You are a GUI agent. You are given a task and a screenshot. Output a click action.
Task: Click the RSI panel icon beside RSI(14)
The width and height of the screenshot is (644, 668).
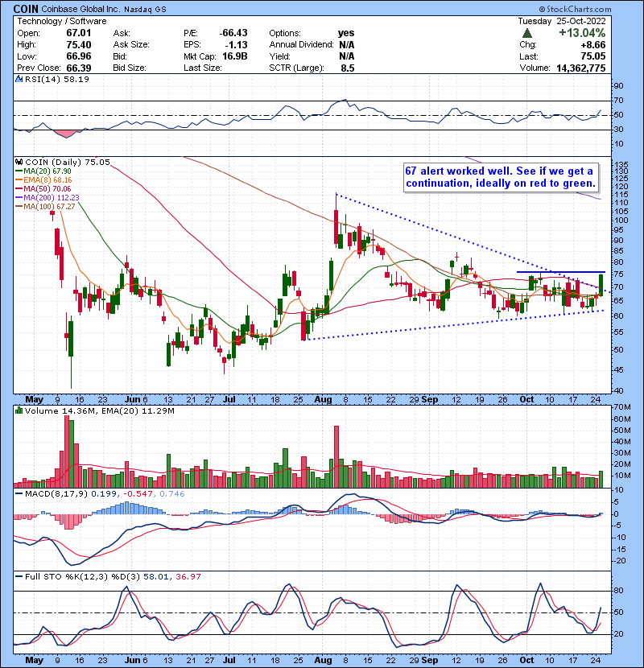coord(19,79)
